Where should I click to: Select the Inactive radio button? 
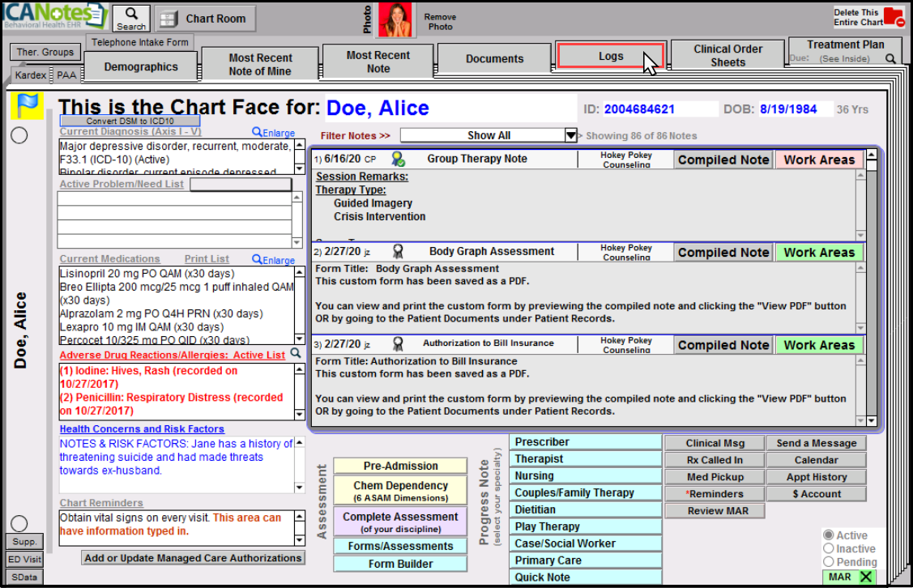click(828, 549)
